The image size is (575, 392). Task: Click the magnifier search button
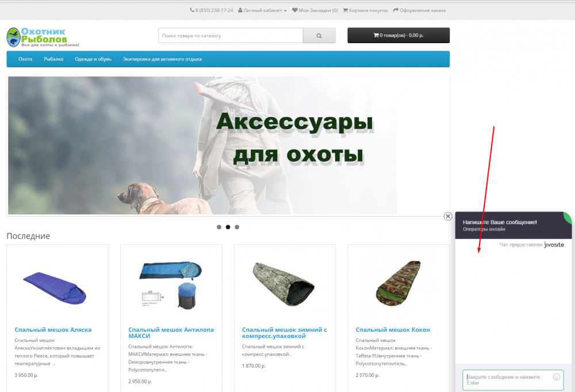[319, 36]
